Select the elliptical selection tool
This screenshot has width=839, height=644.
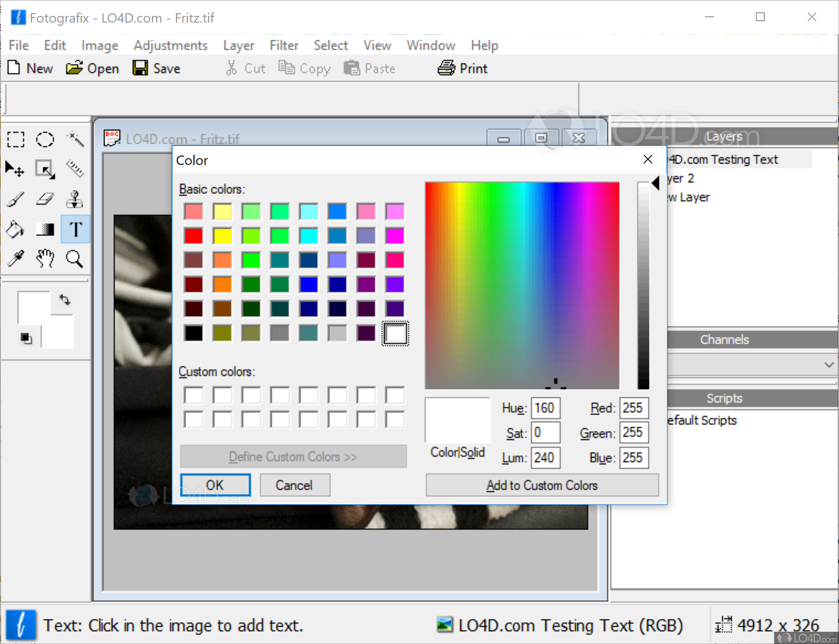(45, 140)
